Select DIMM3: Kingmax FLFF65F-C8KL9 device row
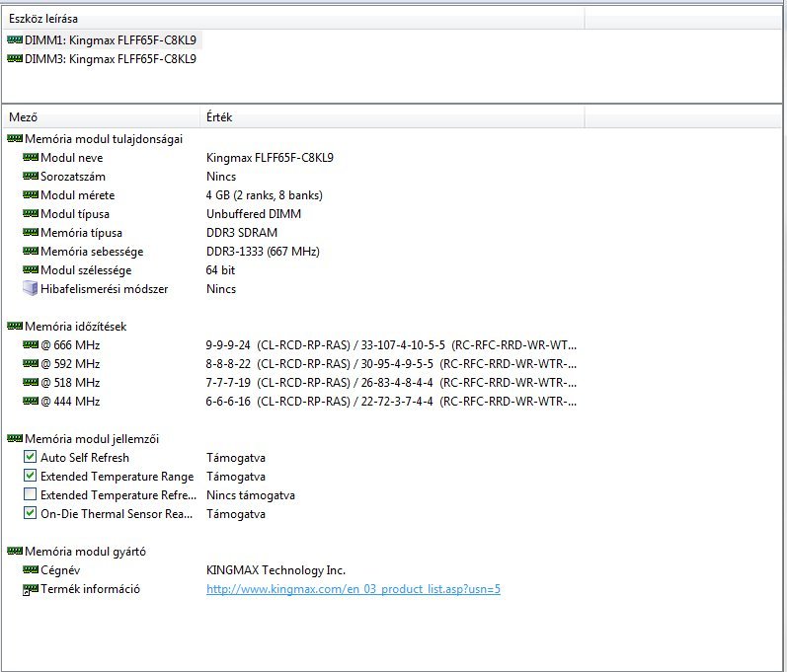Image resolution: width=787 pixels, height=672 pixels. click(x=103, y=59)
